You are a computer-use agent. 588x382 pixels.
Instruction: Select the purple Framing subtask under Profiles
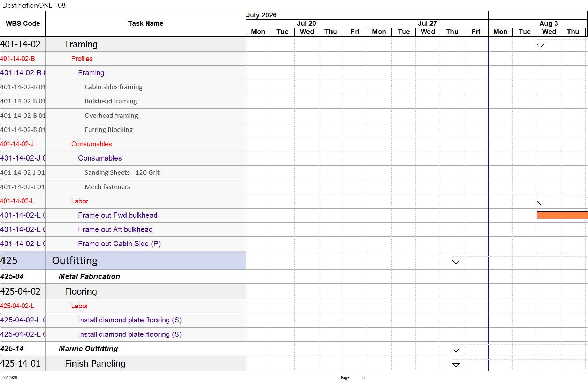click(123, 73)
